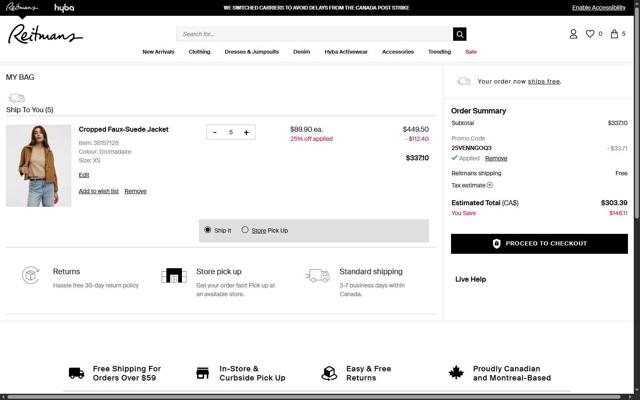Screen dimensions: 640x400
Task: Click the Returns box icon
Action: [31, 275]
